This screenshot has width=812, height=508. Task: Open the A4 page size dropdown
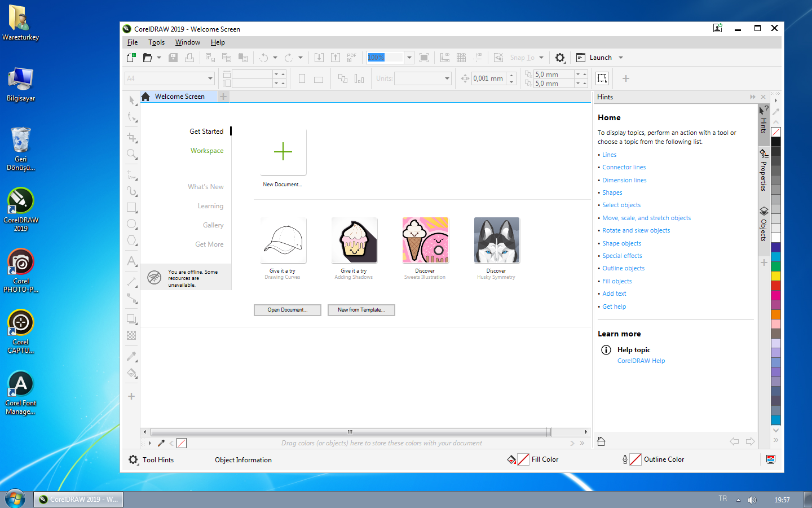tap(210, 78)
